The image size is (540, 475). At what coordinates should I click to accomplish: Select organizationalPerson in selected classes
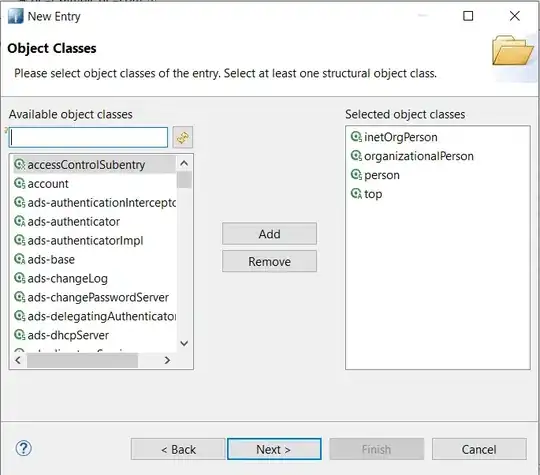pyautogui.click(x=419, y=156)
